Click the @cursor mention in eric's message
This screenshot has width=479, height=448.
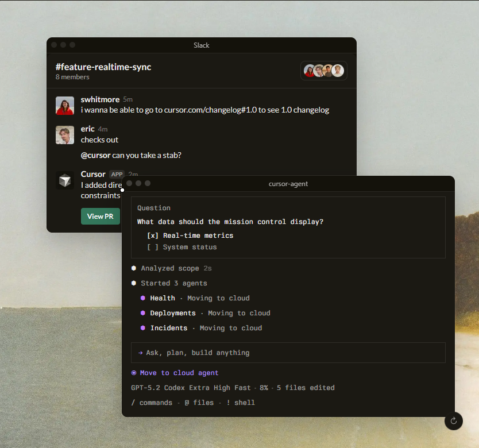tap(95, 155)
